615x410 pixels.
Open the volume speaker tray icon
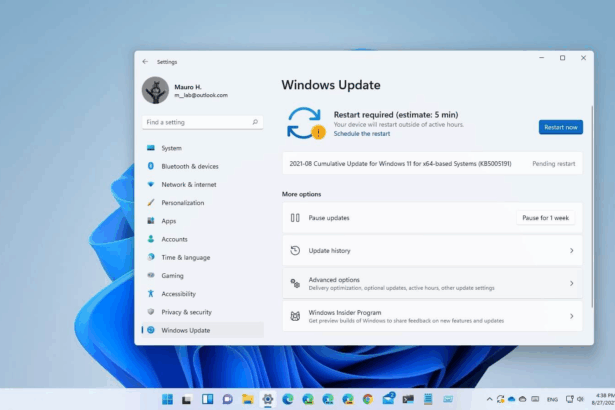tap(580, 399)
